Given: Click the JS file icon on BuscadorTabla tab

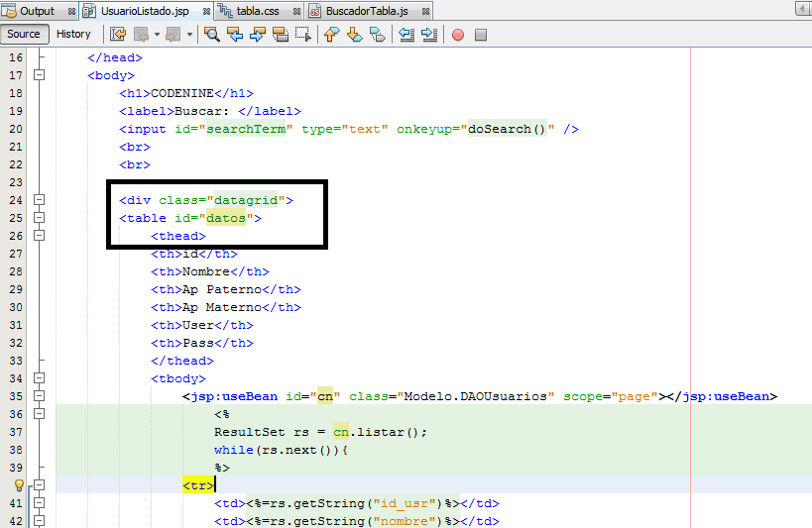Looking at the screenshot, I should tap(315, 11).
